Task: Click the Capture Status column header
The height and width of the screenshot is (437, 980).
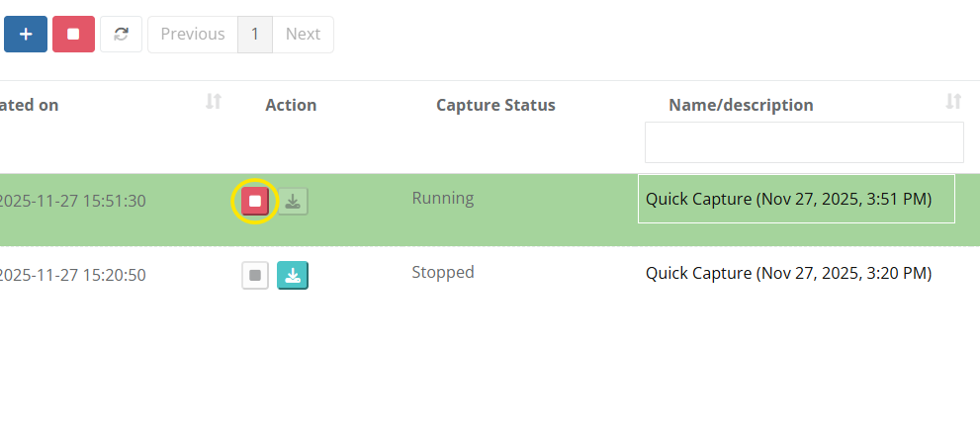Action: (x=495, y=105)
